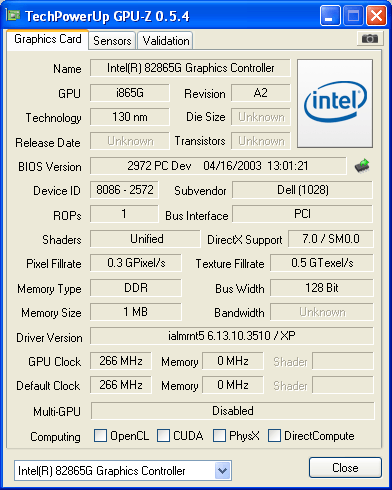Click the Subvendor field Dell (1028)
392x490 pixels.
point(302,190)
